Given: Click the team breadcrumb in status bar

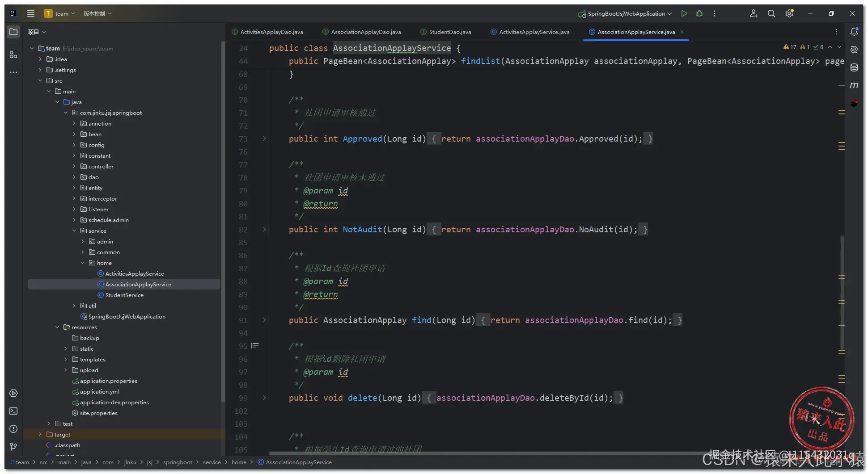Looking at the screenshot, I should pyautogui.click(x=20, y=462).
